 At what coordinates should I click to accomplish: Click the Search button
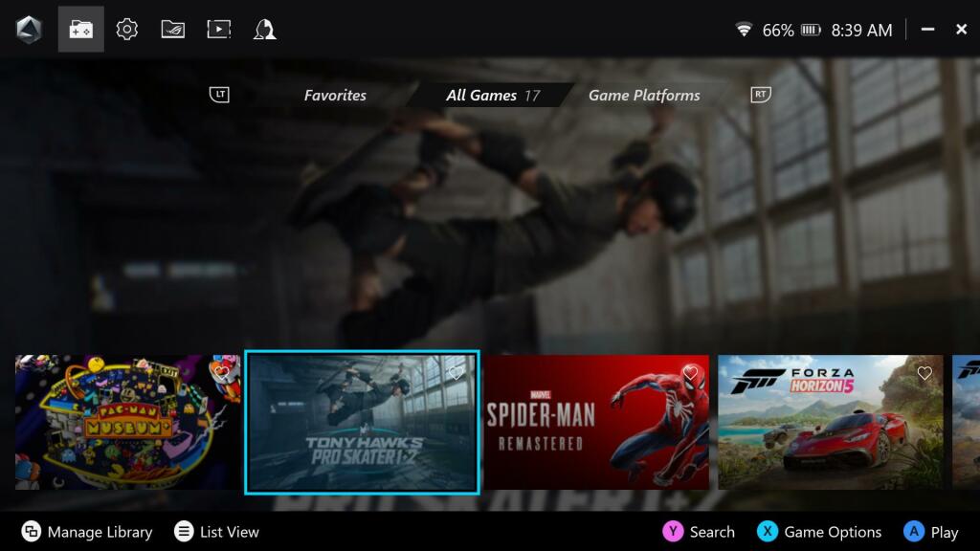(699, 532)
